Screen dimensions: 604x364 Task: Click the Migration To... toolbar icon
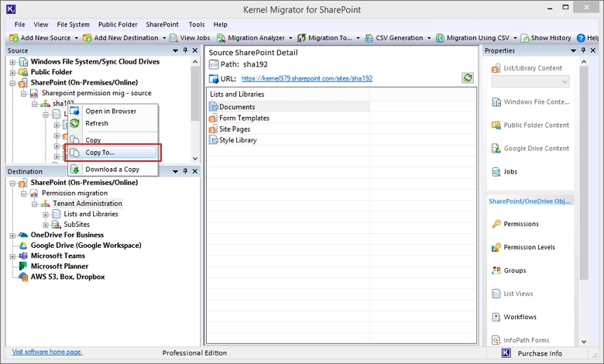click(x=301, y=38)
